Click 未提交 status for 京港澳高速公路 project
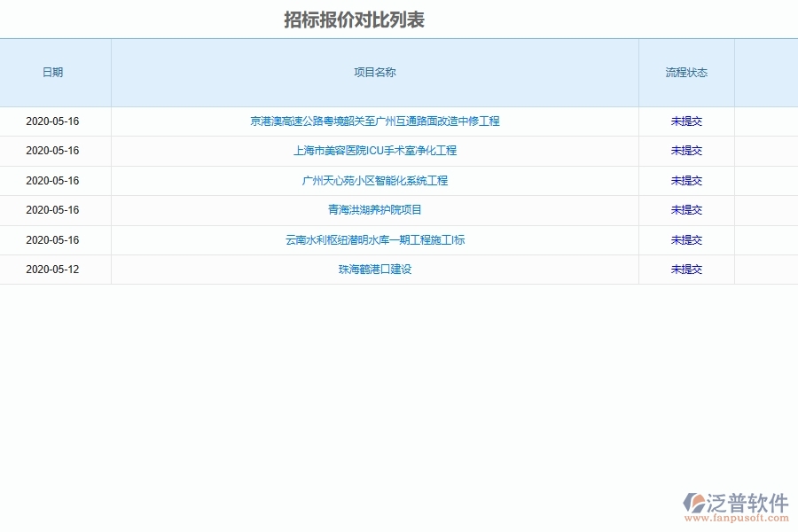798x532 pixels. [687, 121]
